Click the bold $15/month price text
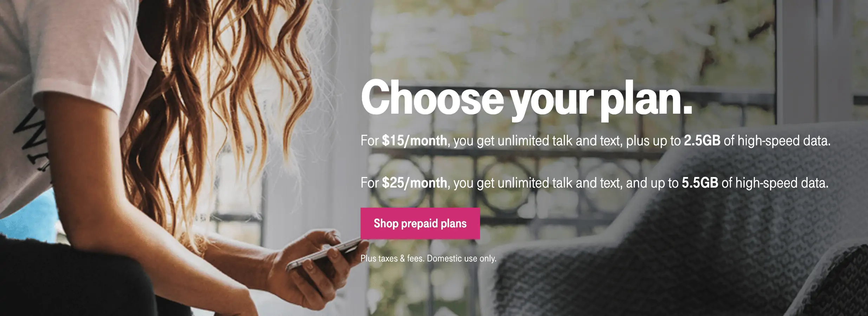 [414, 141]
